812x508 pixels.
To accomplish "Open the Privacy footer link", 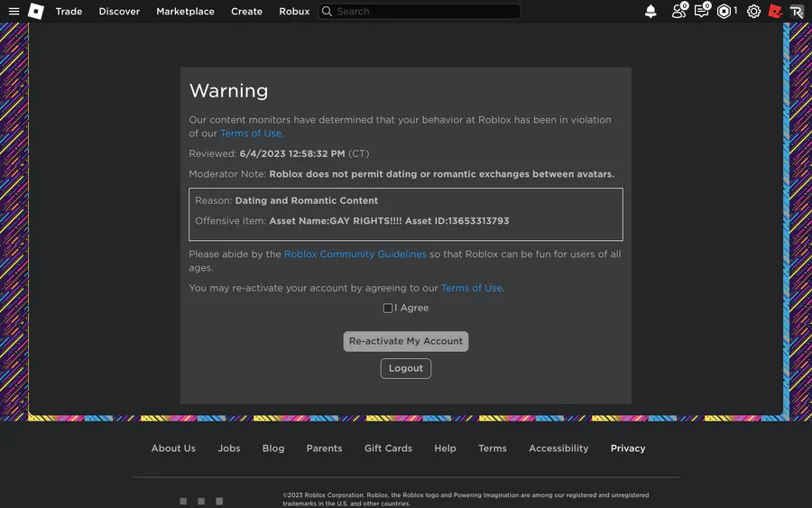I will (628, 448).
